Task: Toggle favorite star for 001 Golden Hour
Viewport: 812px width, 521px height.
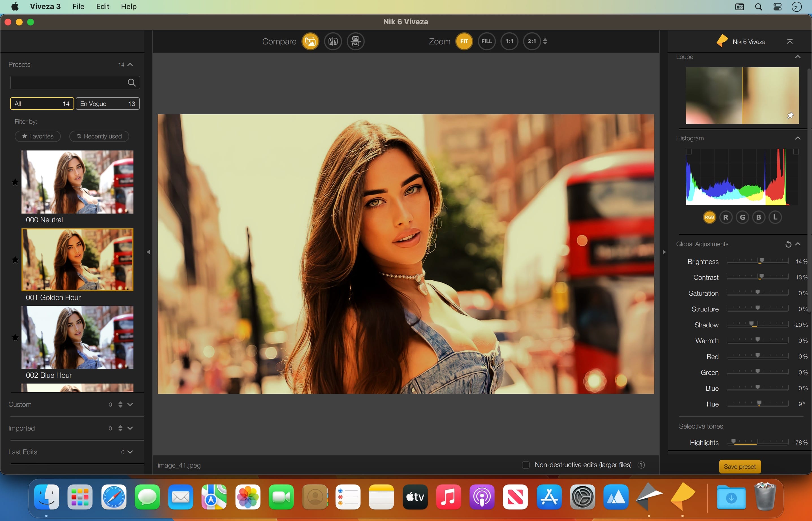Action: pos(15,260)
